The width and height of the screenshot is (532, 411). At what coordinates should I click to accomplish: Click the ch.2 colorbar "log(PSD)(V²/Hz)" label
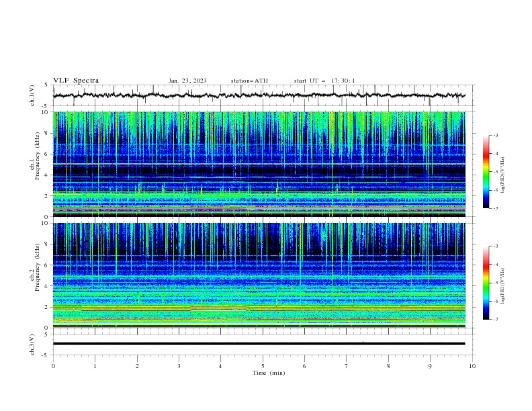pos(503,286)
